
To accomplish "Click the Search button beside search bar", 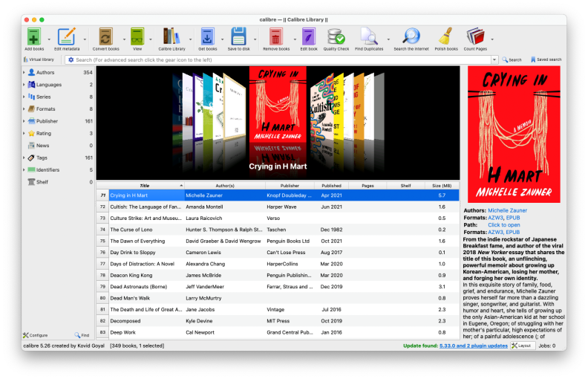I will coord(512,59).
